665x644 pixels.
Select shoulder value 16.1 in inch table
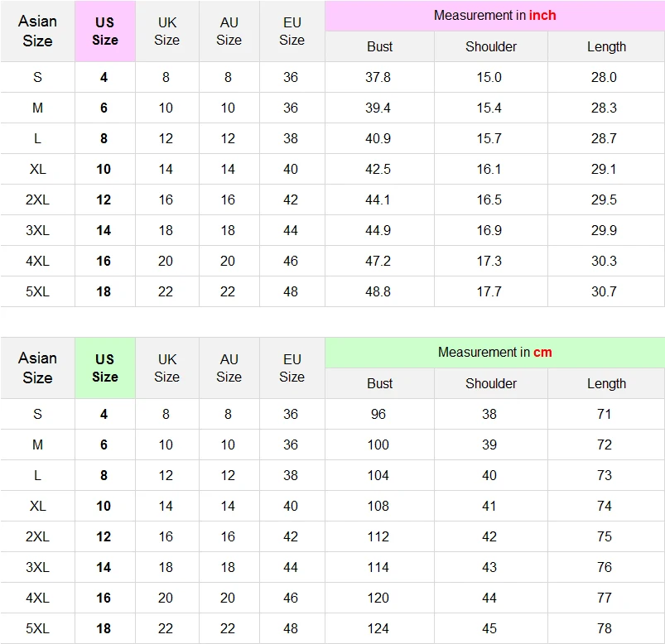tap(489, 169)
